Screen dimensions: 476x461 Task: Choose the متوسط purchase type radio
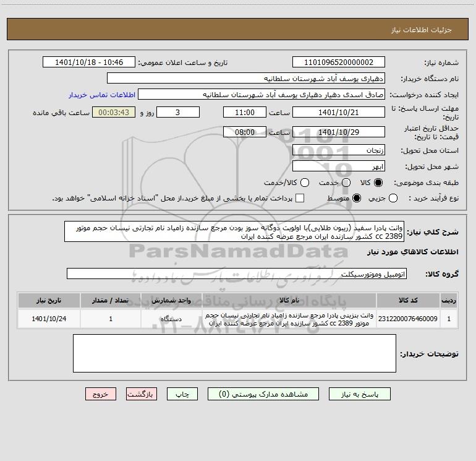357,198
